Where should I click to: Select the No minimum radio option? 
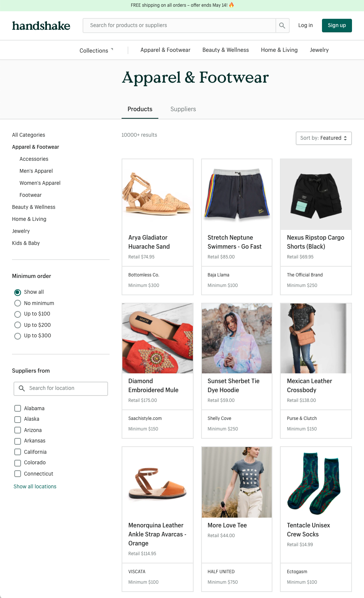[18, 303]
